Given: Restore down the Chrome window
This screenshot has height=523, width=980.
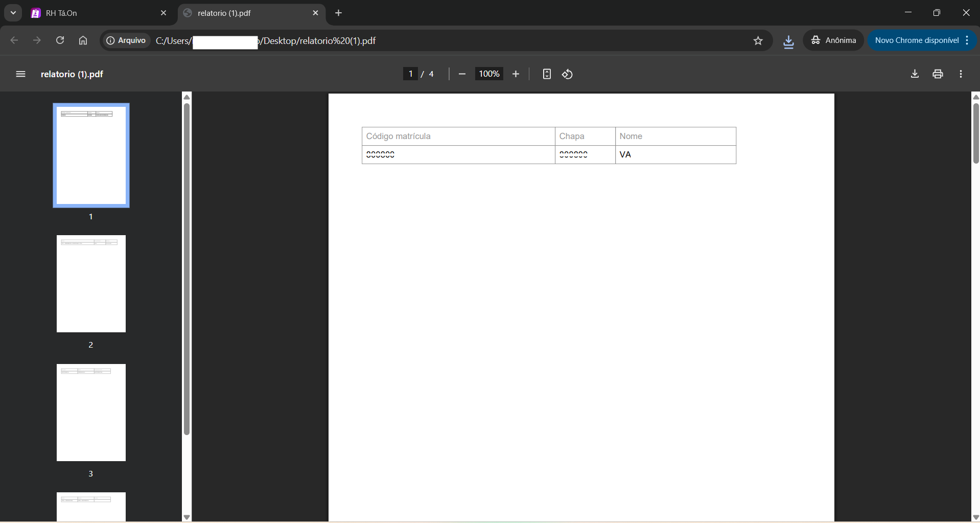Looking at the screenshot, I should coord(937,12).
